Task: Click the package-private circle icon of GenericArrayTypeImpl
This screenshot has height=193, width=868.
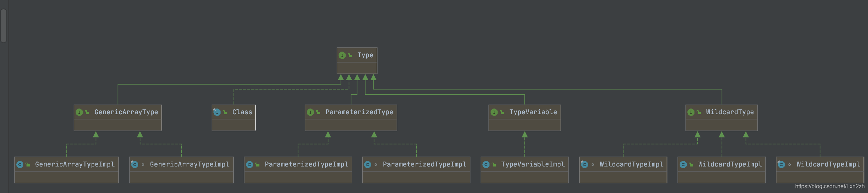Action: (143, 164)
